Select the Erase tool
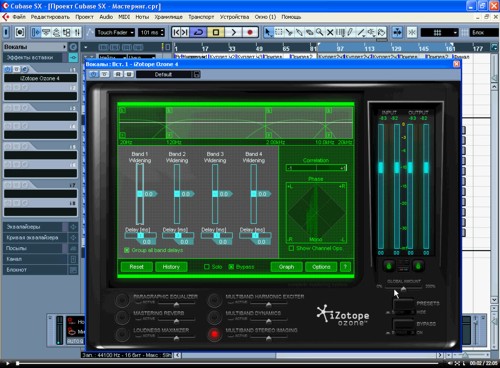 pyautogui.click(x=310, y=32)
